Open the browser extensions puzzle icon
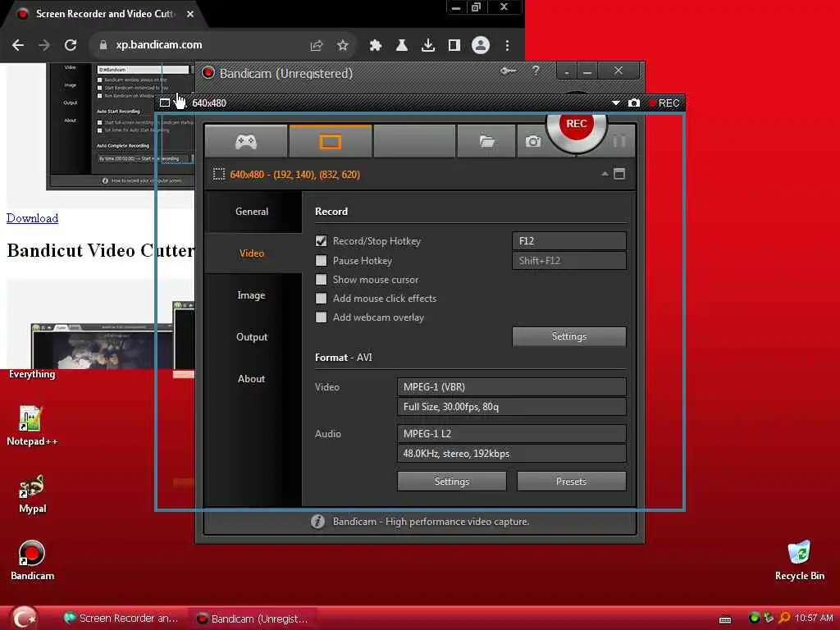This screenshot has height=630, width=840. [x=375, y=46]
